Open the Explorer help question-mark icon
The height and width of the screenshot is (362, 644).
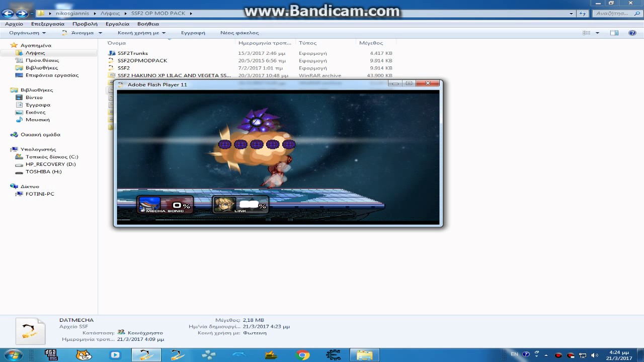click(632, 33)
